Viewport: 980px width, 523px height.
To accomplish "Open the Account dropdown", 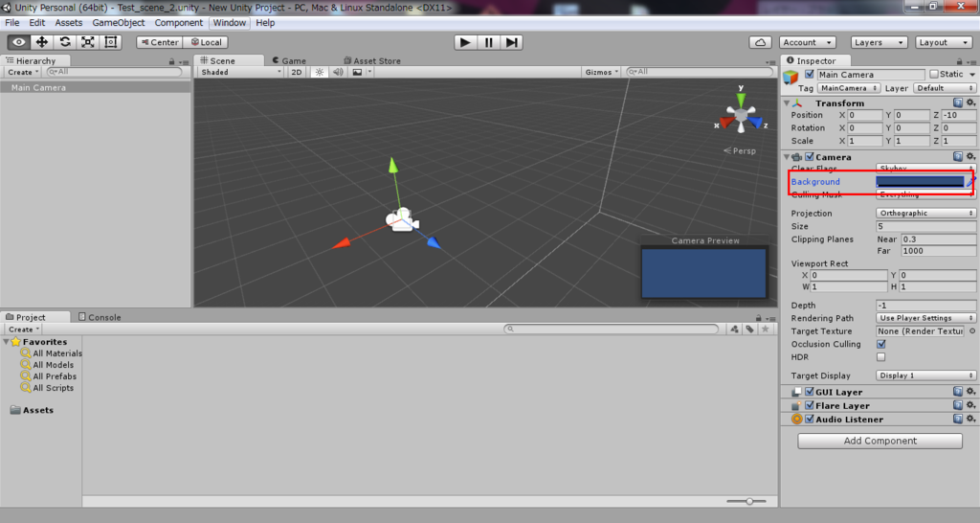I will 808,42.
